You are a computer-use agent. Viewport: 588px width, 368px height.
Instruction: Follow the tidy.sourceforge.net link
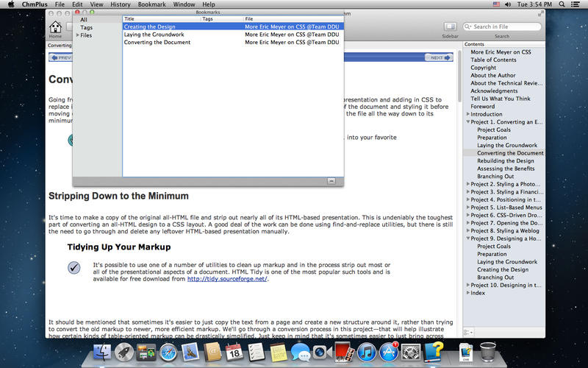tap(227, 279)
